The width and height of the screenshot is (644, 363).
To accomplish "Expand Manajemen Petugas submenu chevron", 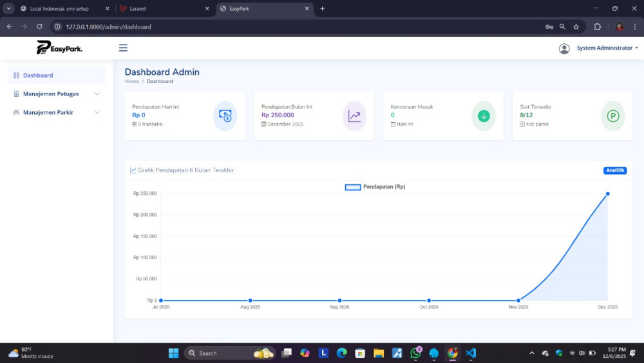I will coord(97,93).
